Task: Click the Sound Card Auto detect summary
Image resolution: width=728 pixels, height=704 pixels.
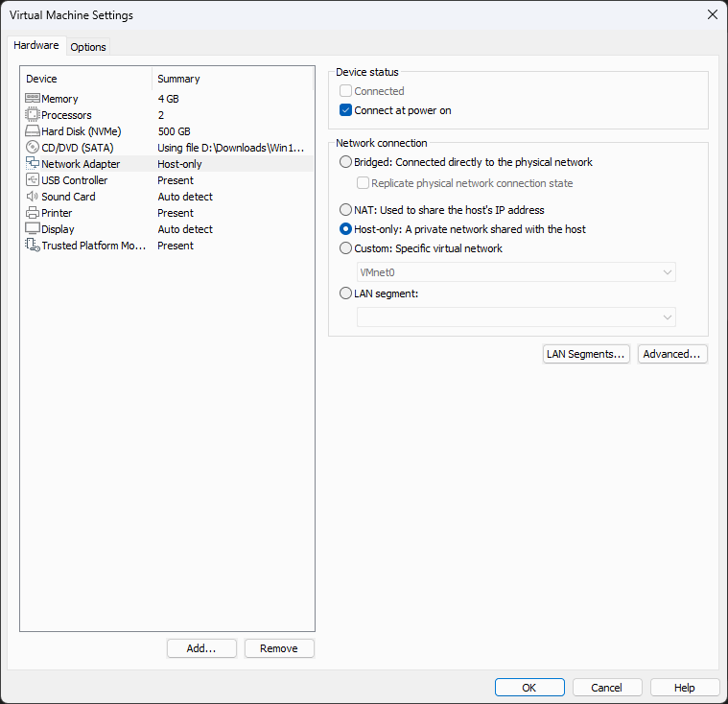Action: [x=185, y=197]
